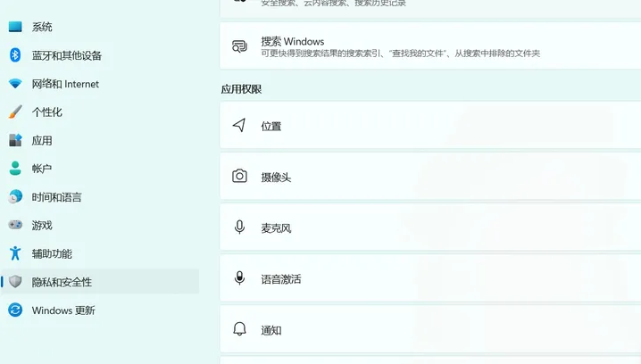Viewport: 641px width, 364px height.
Task: Click the 通知 bell icon
Action: (239, 329)
